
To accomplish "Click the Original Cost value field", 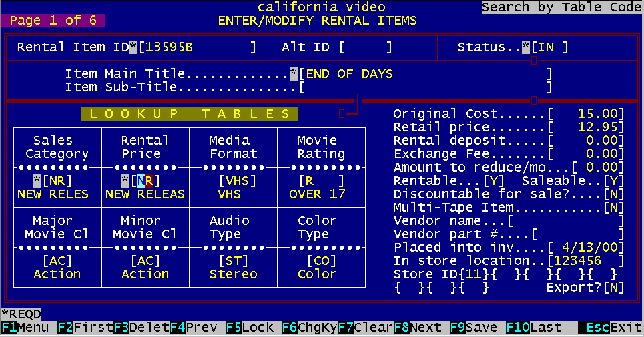I will pos(587,114).
